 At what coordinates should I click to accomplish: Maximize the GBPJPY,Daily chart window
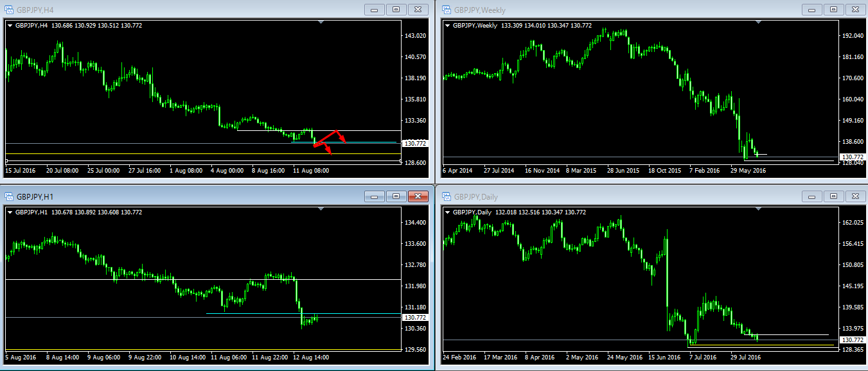[833, 197]
